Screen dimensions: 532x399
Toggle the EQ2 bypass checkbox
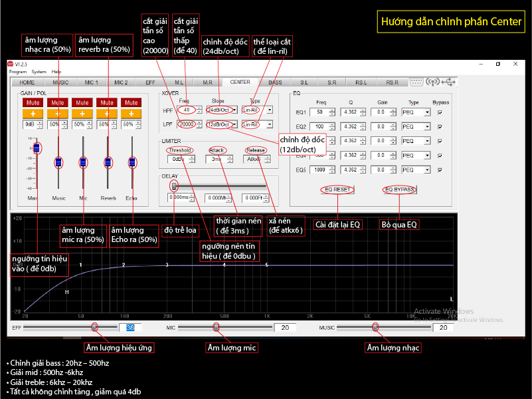pos(440,126)
